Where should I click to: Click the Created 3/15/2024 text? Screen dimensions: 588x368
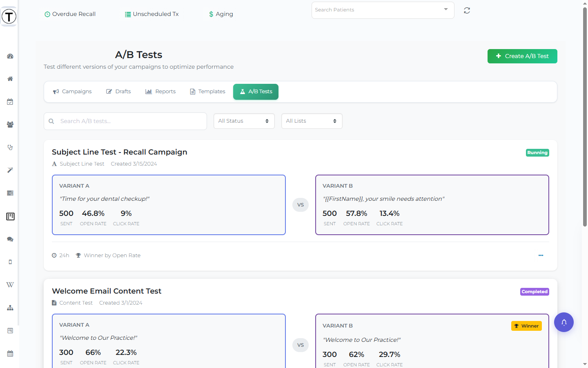tap(134, 164)
